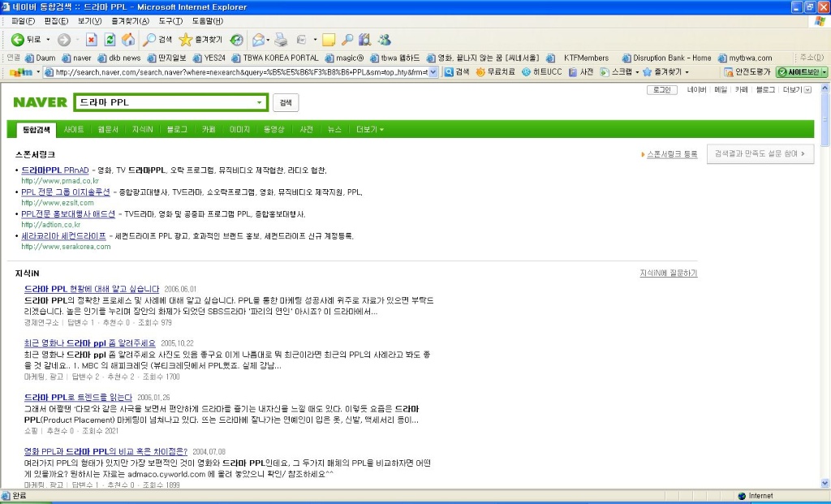Screen dimensions: 831x504
Task: Stop page loading with the red X icon
Action: pyautogui.click(x=92, y=40)
